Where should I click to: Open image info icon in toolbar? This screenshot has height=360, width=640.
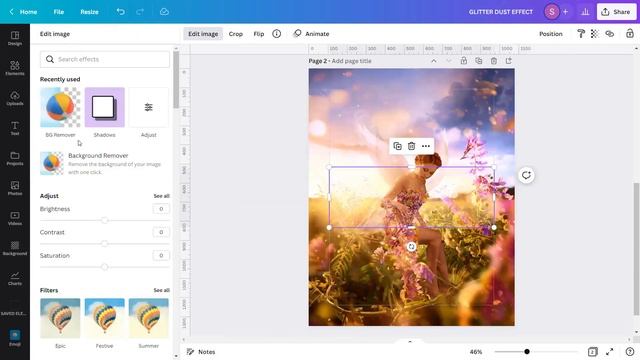[x=276, y=34]
